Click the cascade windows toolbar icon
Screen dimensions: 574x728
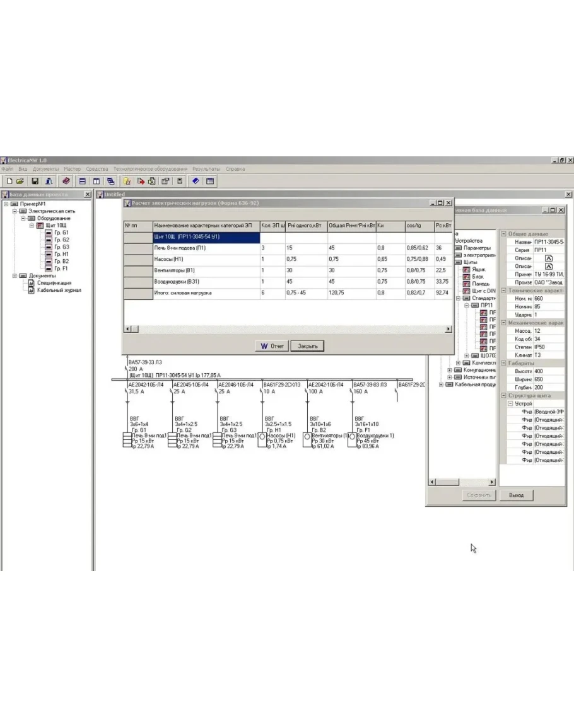110,181
